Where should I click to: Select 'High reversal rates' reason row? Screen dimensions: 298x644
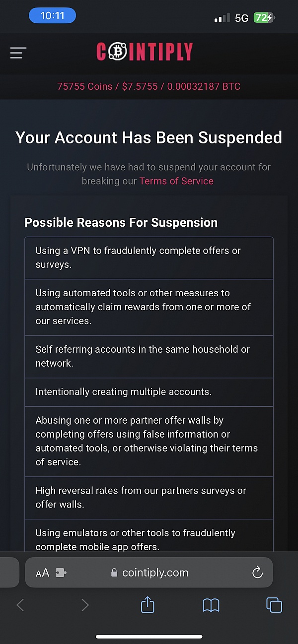149,498
